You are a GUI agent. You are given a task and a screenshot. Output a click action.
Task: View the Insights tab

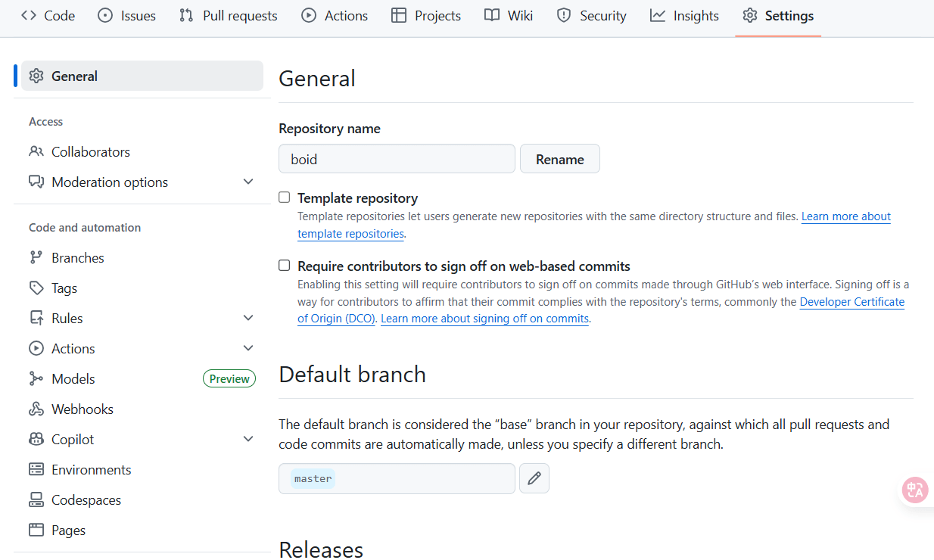pyautogui.click(x=685, y=15)
